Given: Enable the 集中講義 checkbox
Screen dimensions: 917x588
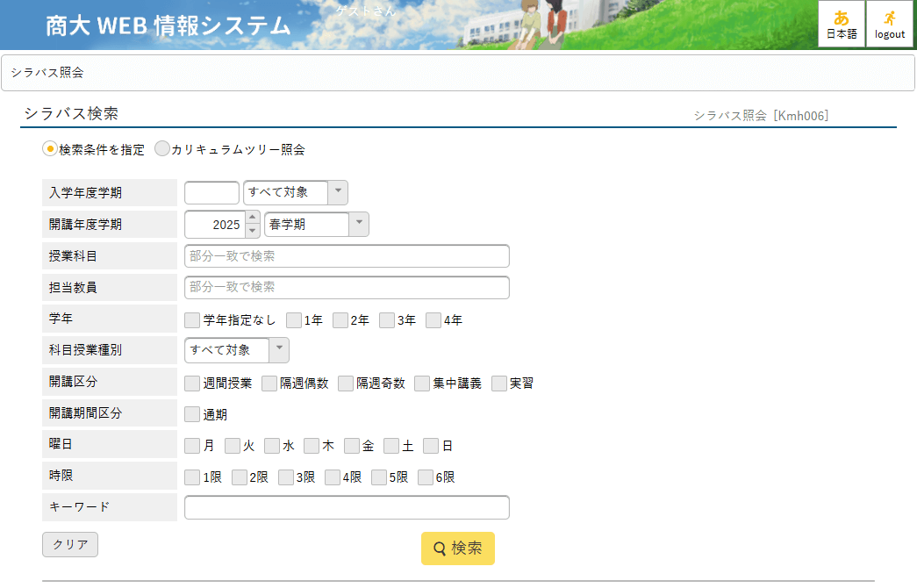Looking at the screenshot, I should (x=422, y=384).
